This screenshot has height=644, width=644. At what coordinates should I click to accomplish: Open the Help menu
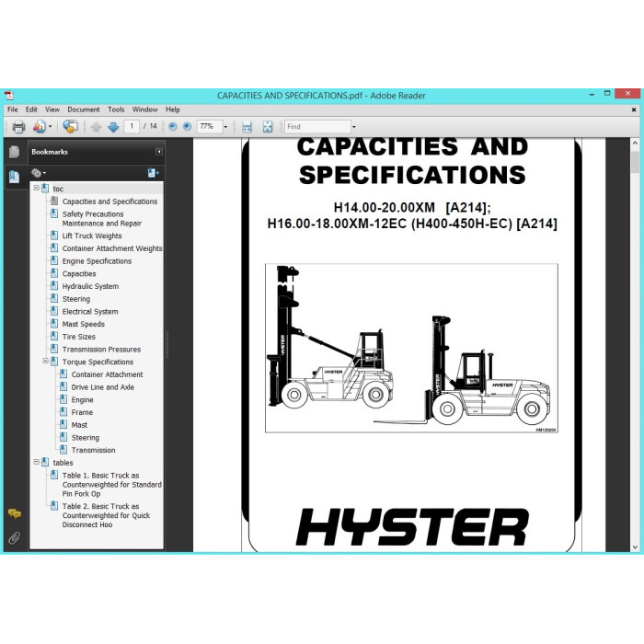(173, 109)
